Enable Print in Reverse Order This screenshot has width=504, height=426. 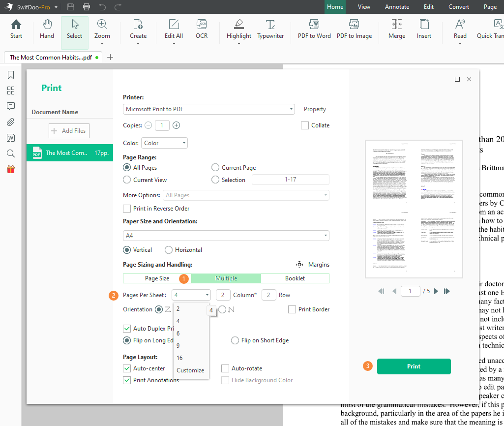pos(126,208)
